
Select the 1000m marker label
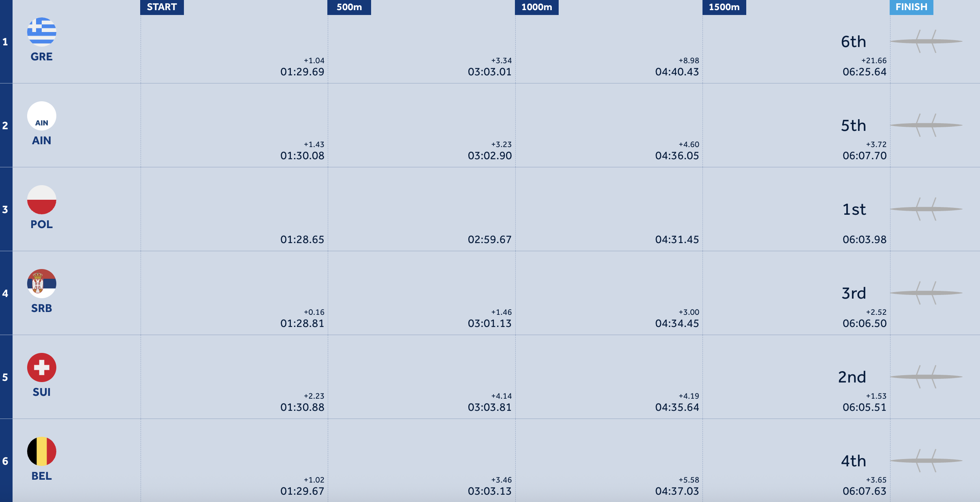[537, 7]
